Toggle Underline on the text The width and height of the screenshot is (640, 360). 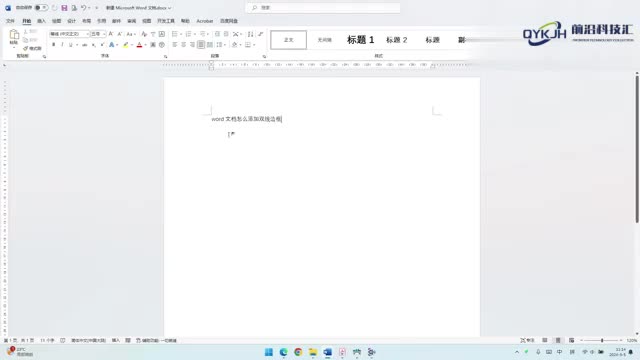(71, 44)
